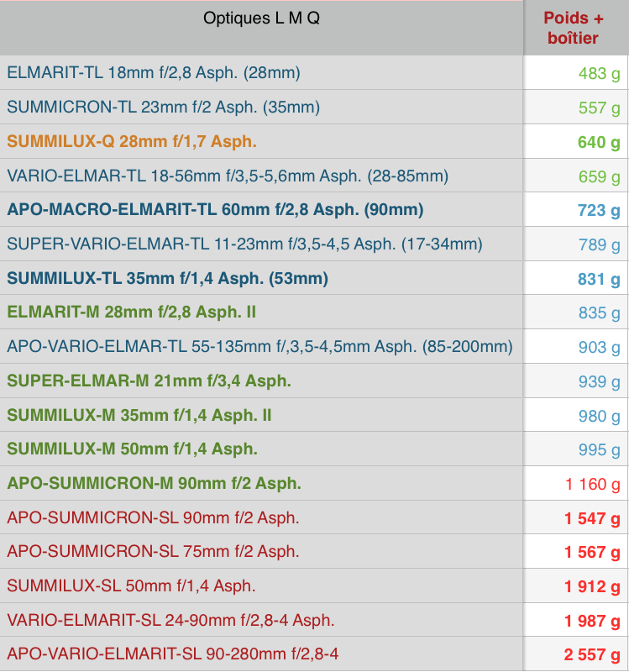Click the 'Optiques L M Q' column header

[261, 18]
